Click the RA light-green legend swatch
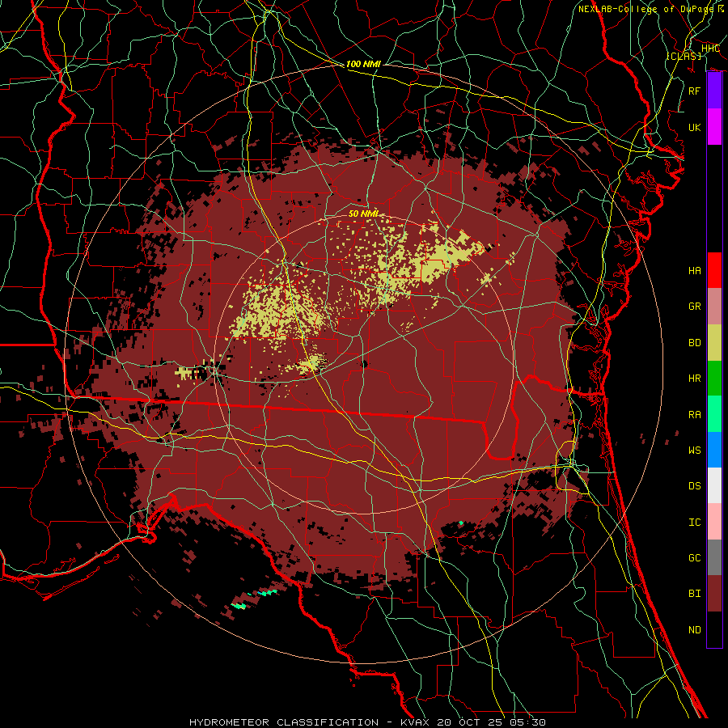 coord(714,414)
